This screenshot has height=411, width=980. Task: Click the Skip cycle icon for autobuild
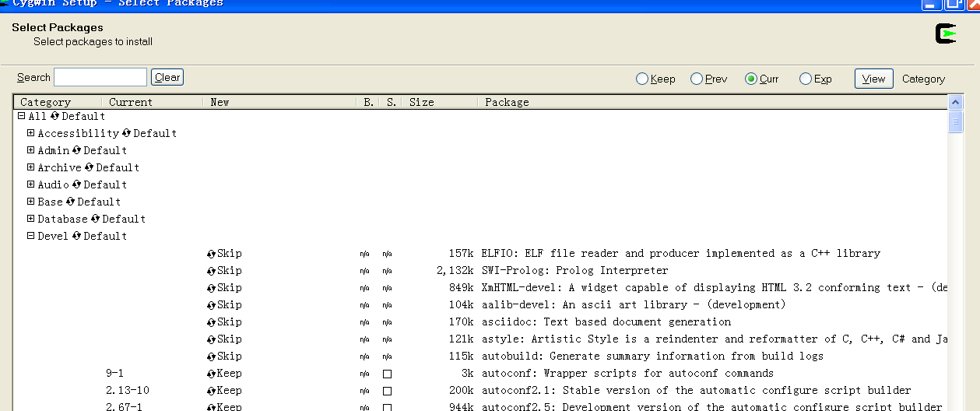pos(211,357)
